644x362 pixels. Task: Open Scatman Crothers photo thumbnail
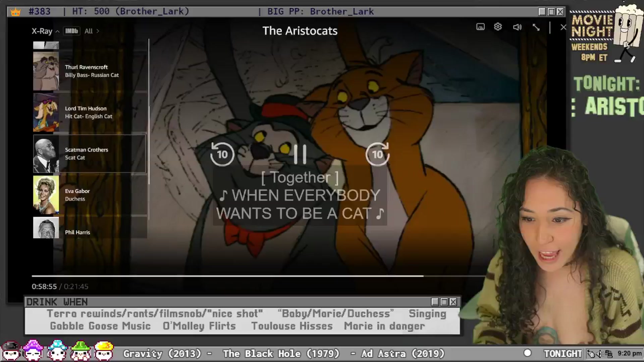tap(46, 154)
